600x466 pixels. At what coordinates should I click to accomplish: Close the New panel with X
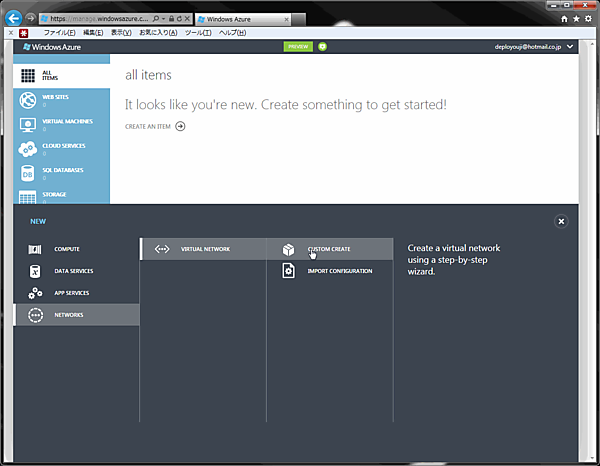[x=561, y=221]
